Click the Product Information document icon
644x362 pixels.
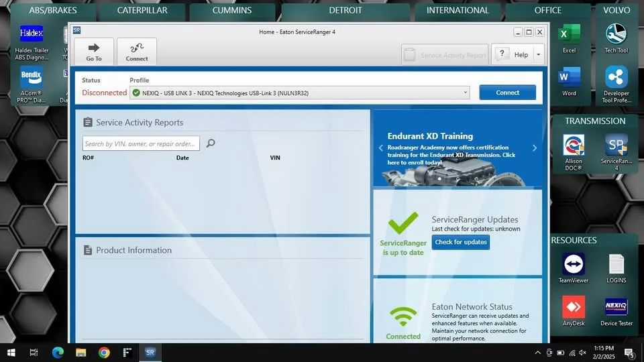(x=87, y=250)
